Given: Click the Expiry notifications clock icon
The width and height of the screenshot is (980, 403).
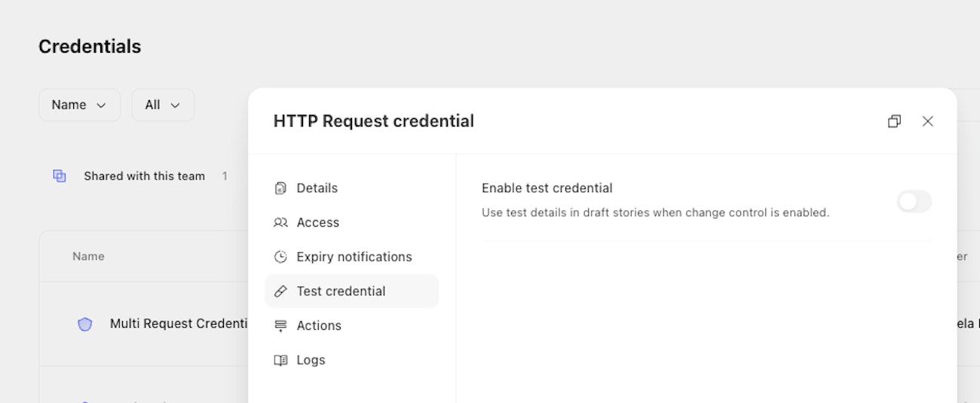Looking at the screenshot, I should click(280, 257).
